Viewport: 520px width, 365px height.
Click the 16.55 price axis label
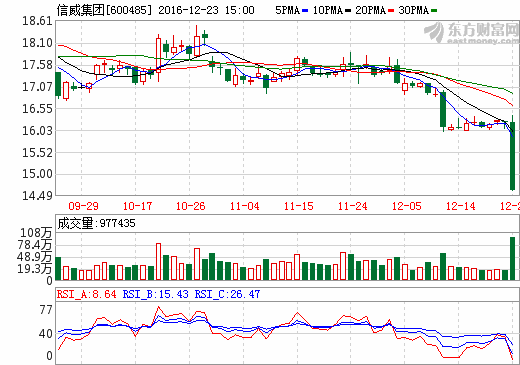37,109
